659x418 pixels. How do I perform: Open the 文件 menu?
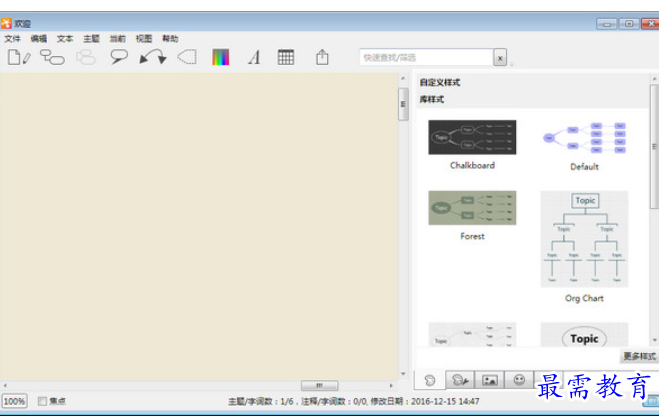pyautogui.click(x=12, y=39)
